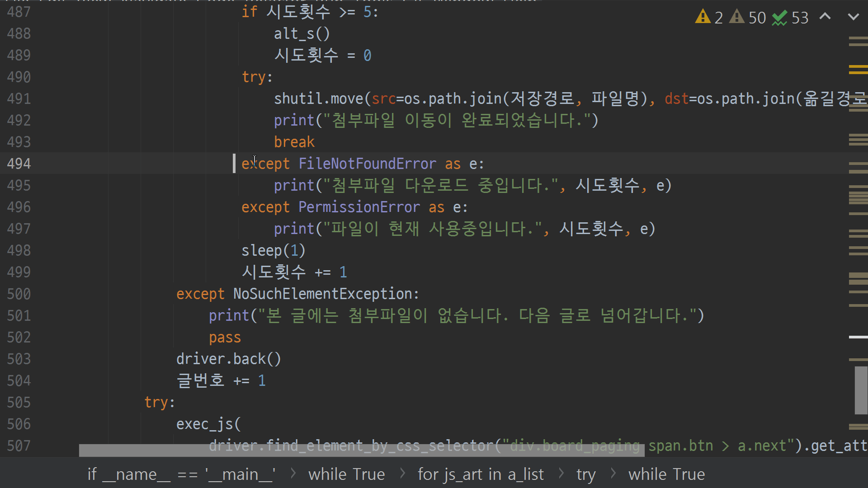Click on "NoSuchElementException" in line 500
Viewport: 868px width, 488px height.
(x=323, y=294)
